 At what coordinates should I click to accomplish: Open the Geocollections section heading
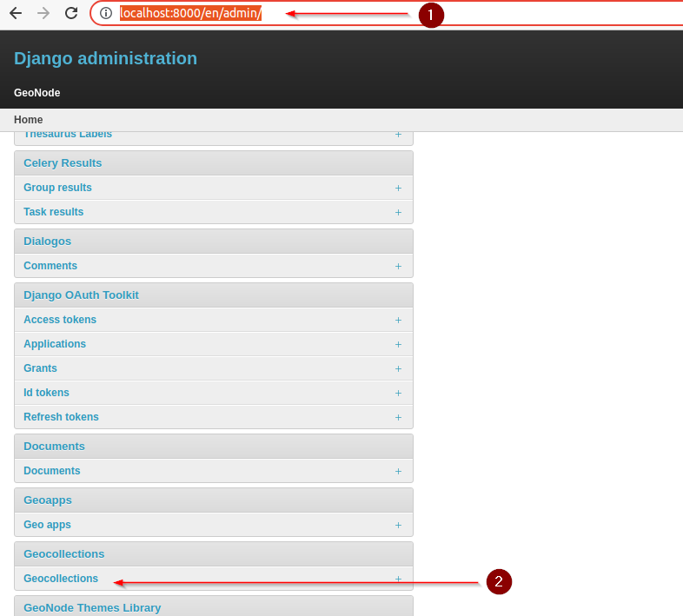[64, 554]
